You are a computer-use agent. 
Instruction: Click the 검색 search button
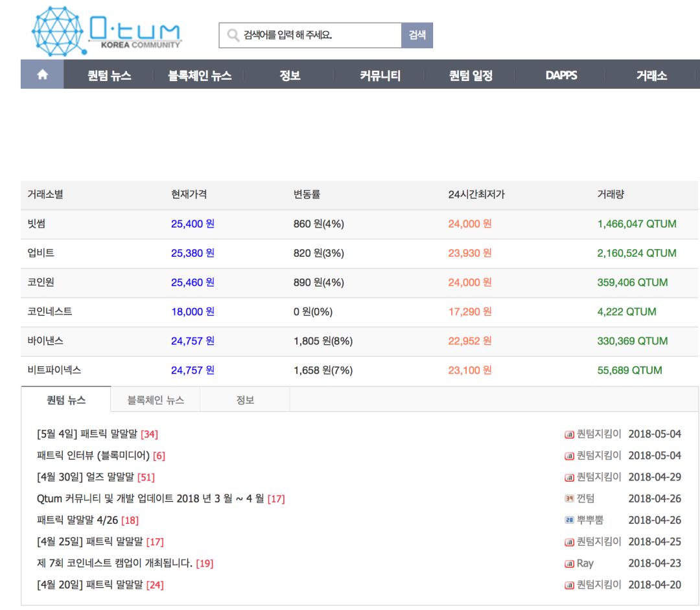[x=417, y=35]
